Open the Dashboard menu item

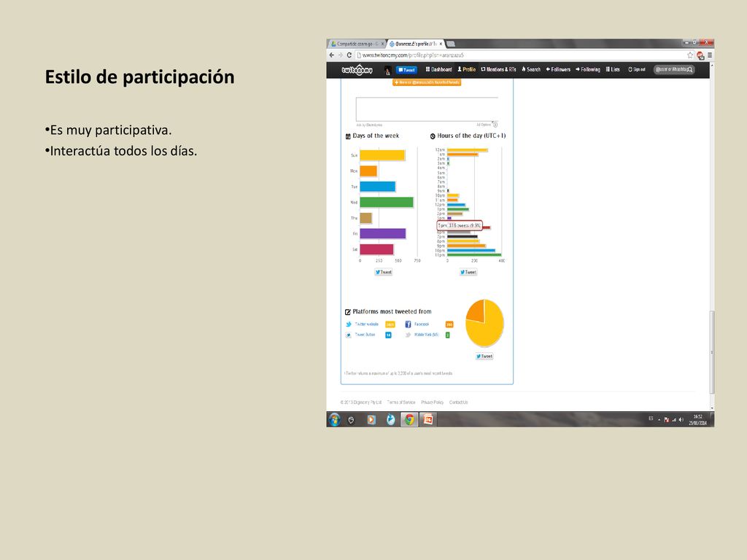(438, 69)
